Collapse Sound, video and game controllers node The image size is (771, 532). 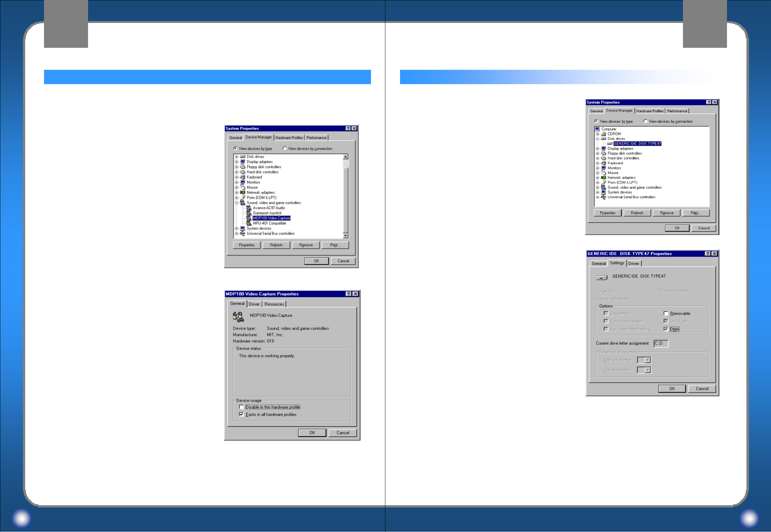pos(236,203)
